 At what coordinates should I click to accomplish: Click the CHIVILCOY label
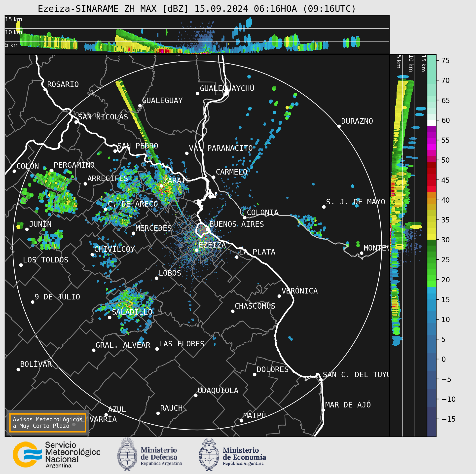pyautogui.click(x=114, y=249)
